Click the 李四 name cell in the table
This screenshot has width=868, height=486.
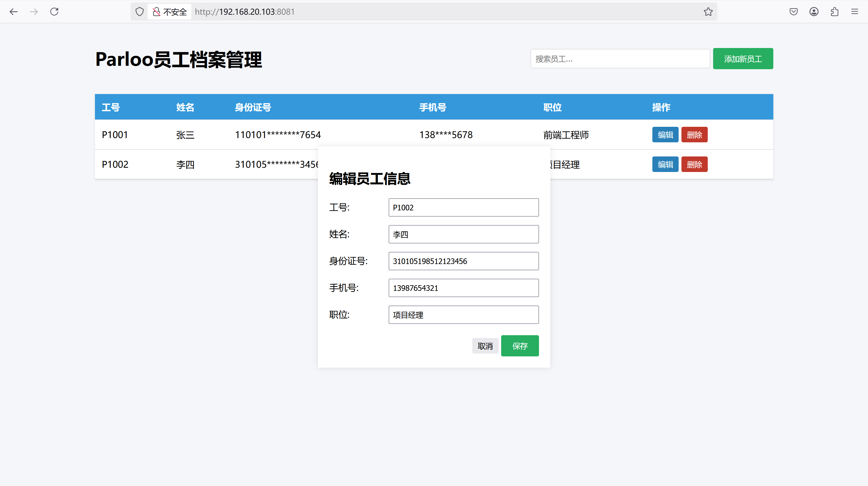click(185, 164)
